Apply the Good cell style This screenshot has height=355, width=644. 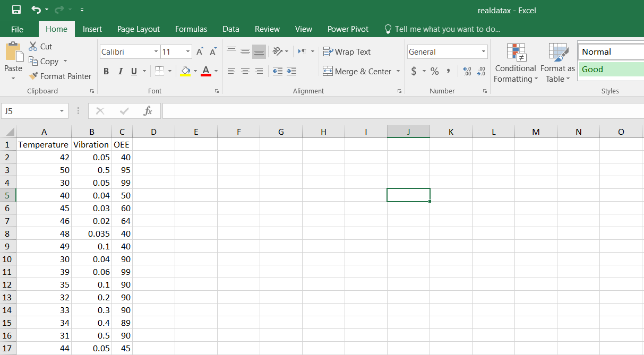tap(611, 70)
